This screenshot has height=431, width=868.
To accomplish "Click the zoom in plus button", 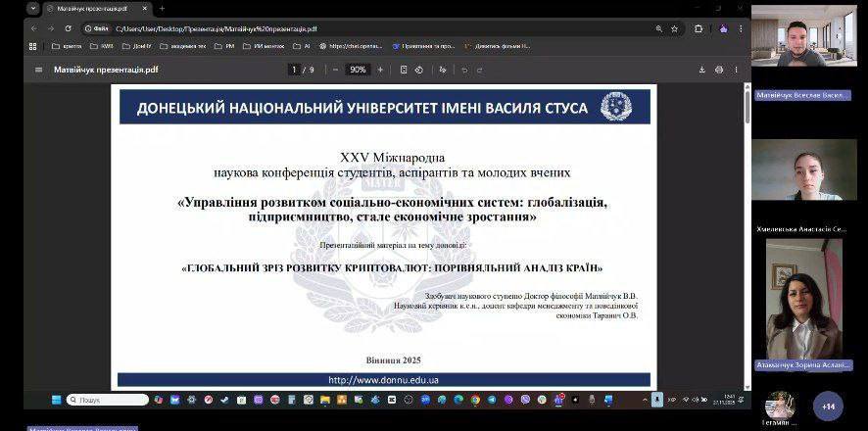I will 378,70.
